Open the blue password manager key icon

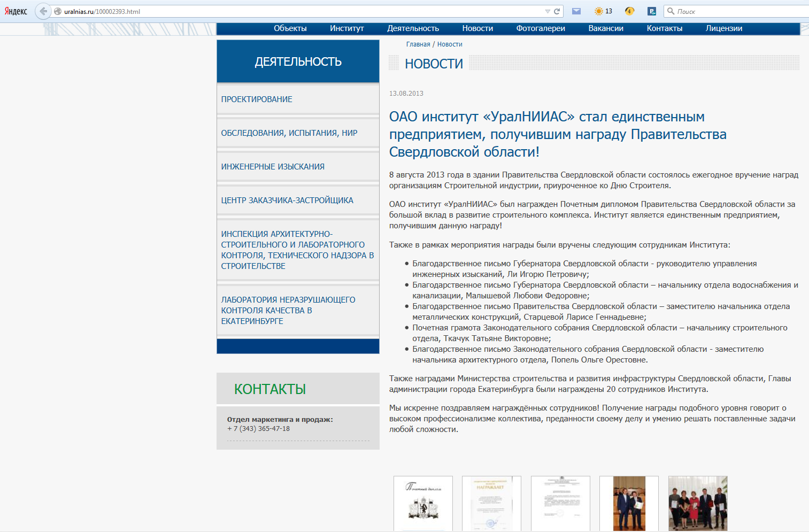[x=652, y=11]
